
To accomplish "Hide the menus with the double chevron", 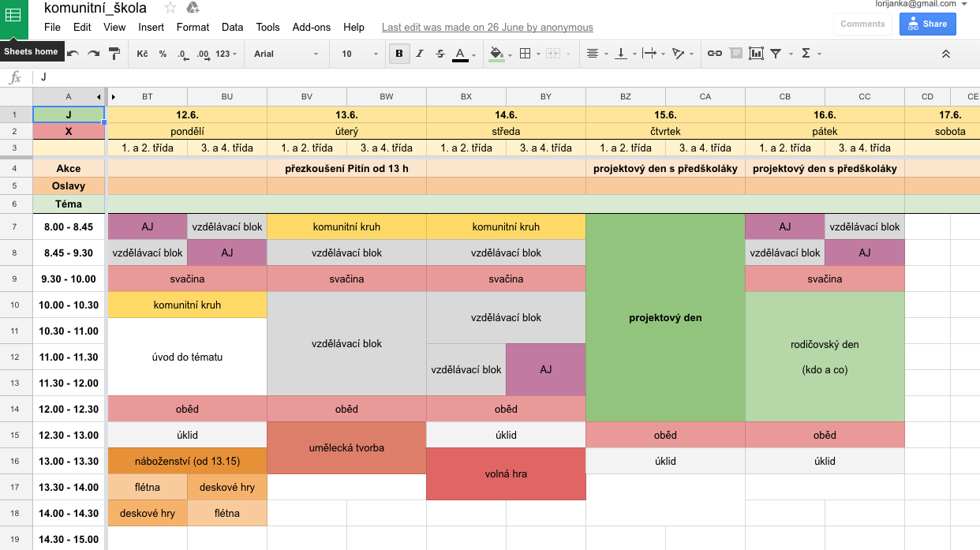I will tap(945, 54).
